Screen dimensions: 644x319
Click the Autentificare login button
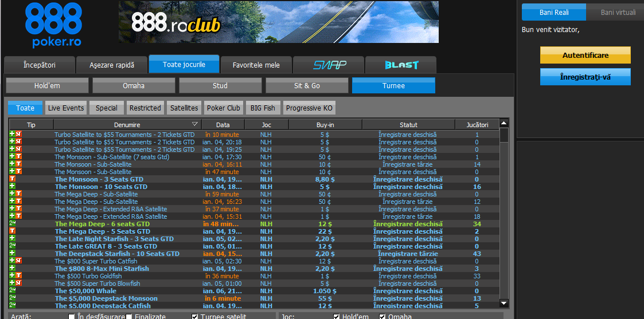586,55
